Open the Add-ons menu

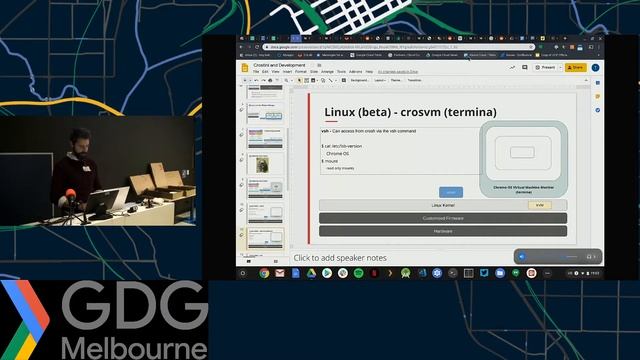point(356,72)
